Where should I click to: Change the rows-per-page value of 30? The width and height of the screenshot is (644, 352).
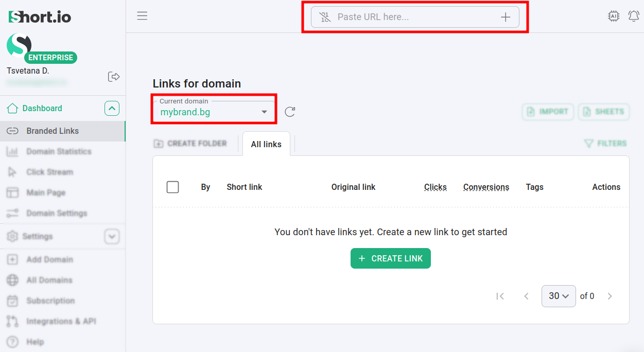tap(559, 296)
